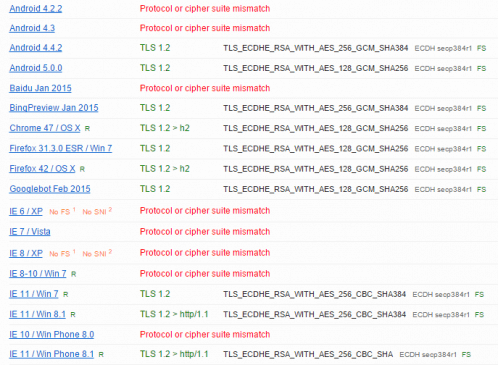Click 'TLS 1.2 > http/1.1' in IE 11 / Win 8.1 row
Viewport: 498px width, 365px height.
click(174, 314)
